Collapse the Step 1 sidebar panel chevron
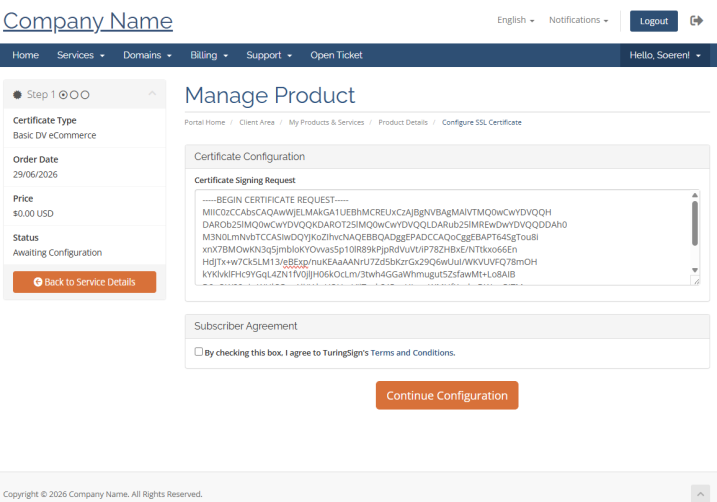Image resolution: width=717 pixels, height=502 pixels. tap(152, 93)
